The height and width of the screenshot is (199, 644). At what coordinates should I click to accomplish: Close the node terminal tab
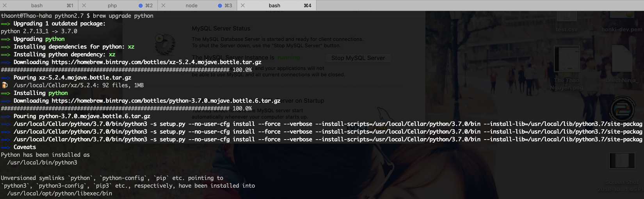click(x=163, y=5)
